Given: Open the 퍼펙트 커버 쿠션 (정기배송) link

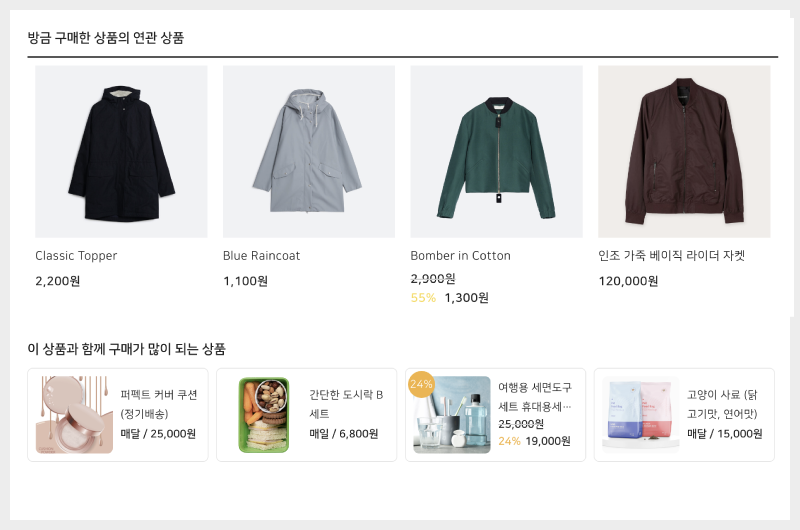Looking at the screenshot, I should 158,403.
